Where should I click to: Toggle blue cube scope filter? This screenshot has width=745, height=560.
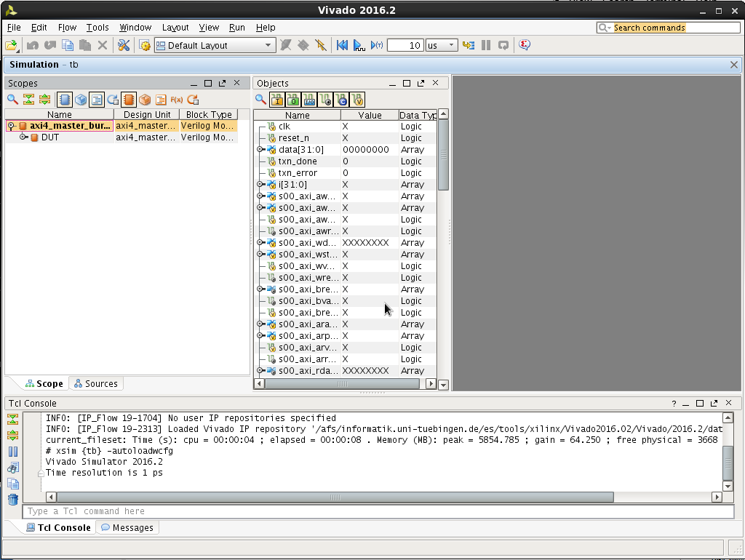(81, 100)
